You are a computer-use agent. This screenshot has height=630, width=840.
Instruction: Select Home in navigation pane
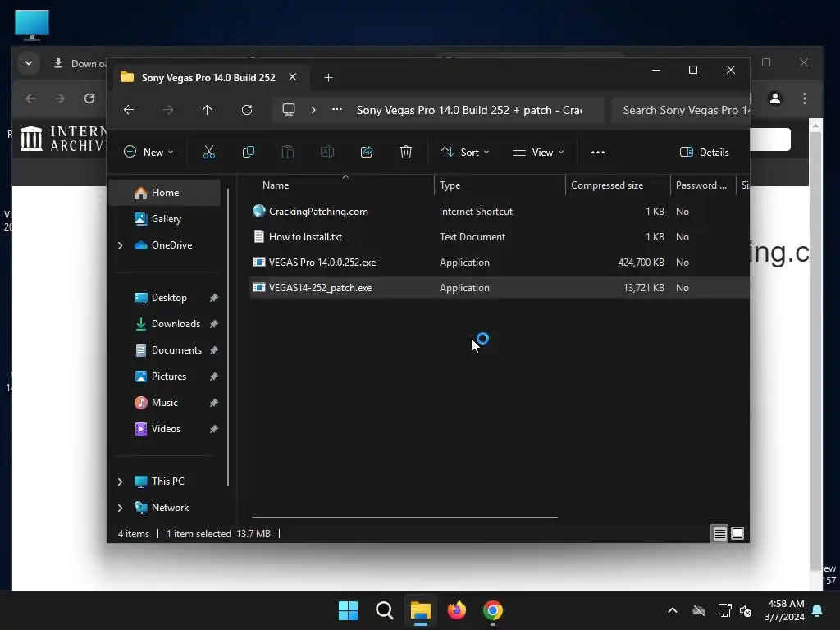[x=164, y=193]
